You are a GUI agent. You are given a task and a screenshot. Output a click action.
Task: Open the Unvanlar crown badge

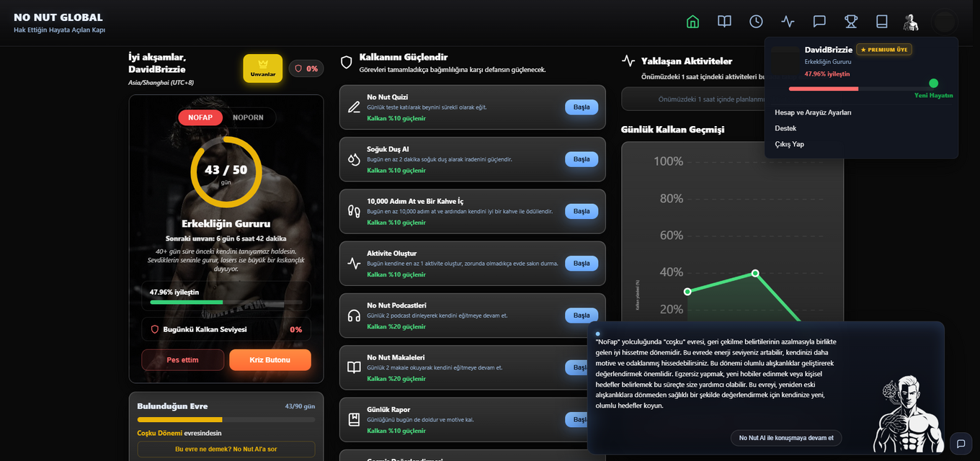click(263, 68)
